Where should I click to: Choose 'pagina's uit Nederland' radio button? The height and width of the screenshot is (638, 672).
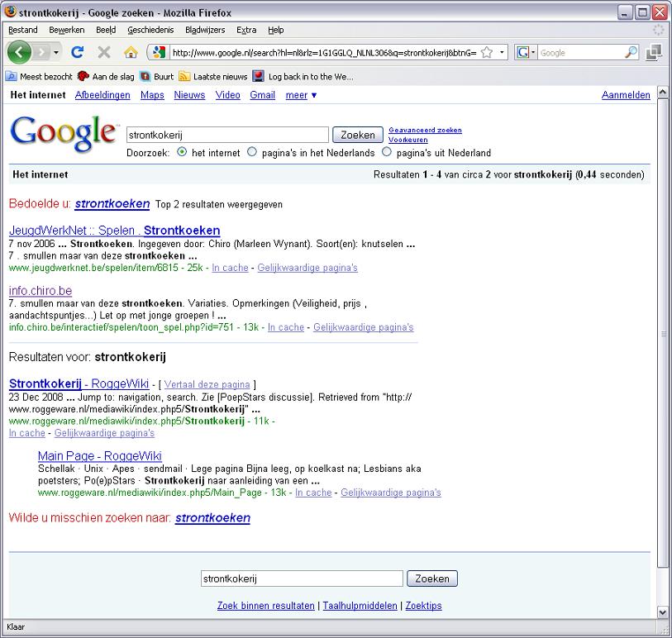(x=387, y=152)
